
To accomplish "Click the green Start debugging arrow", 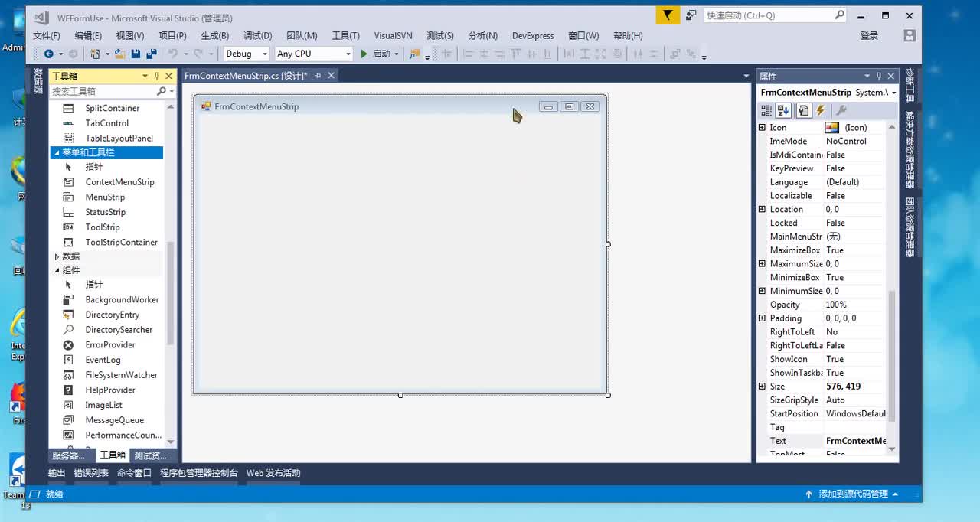I will 364,54.
